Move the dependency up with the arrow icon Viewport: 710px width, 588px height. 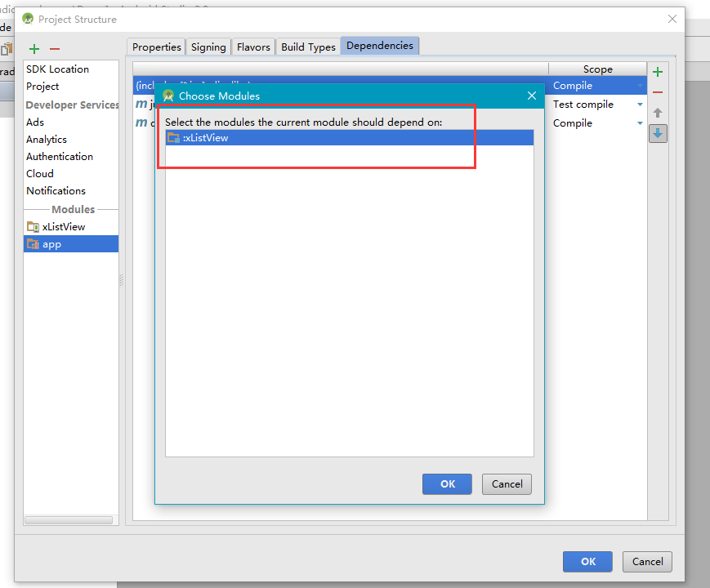click(658, 112)
